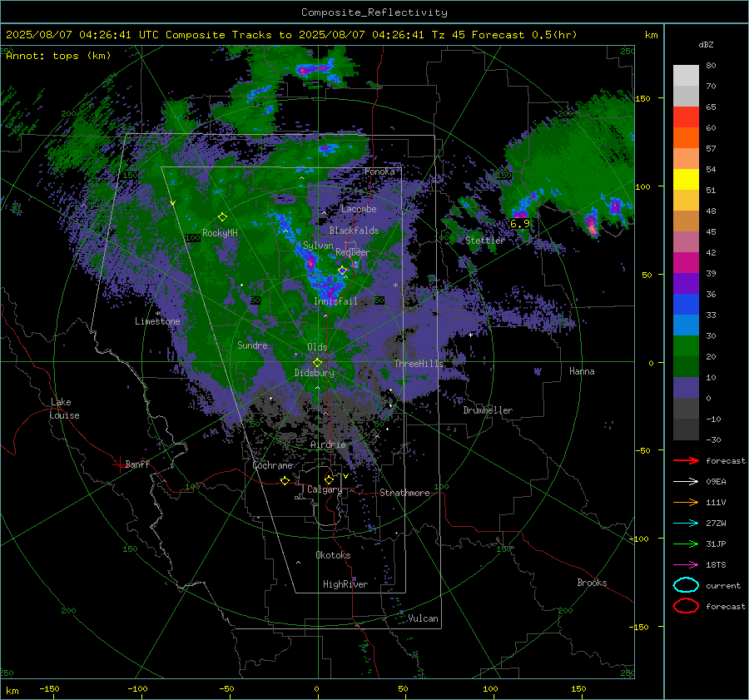The width and height of the screenshot is (749, 700).
Task: Select the bright yellow 54 dBZ swatch
Action: tap(686, 179)
